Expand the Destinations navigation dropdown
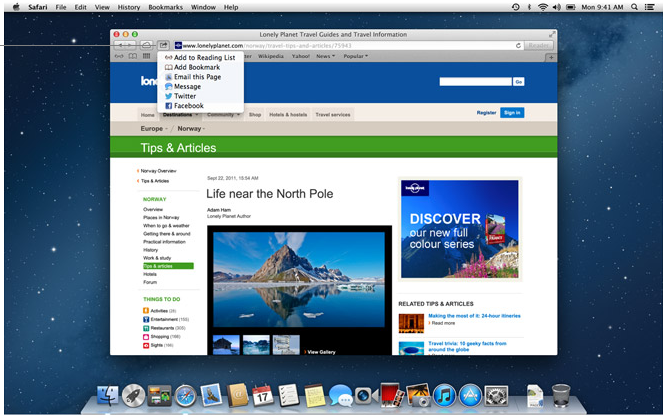The image size is (663, 416). tap(180, 115)
